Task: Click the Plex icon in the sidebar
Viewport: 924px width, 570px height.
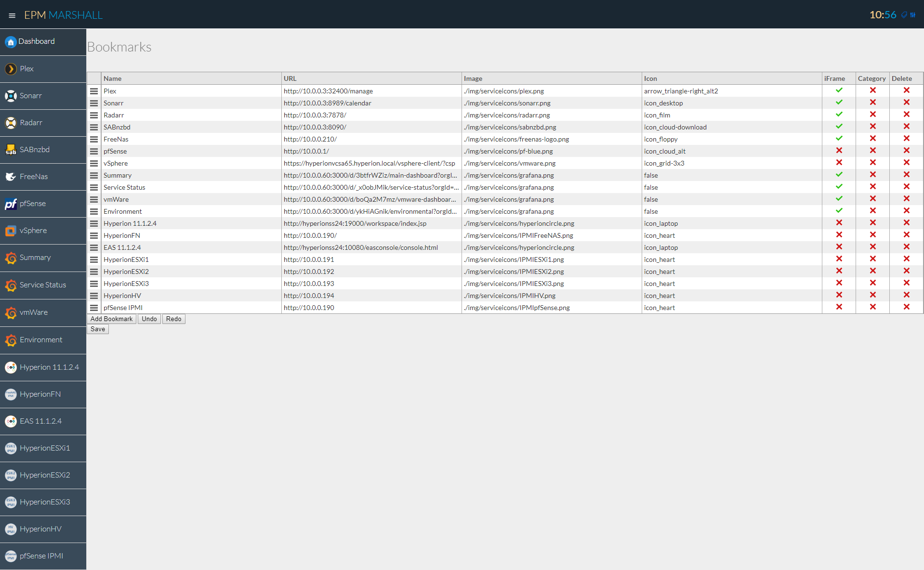Action: pos(11,69)
